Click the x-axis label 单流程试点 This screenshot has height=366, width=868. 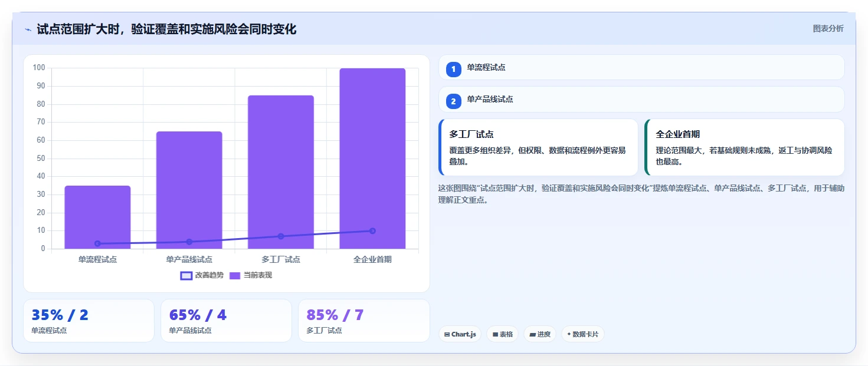click(x=97, y=259)
